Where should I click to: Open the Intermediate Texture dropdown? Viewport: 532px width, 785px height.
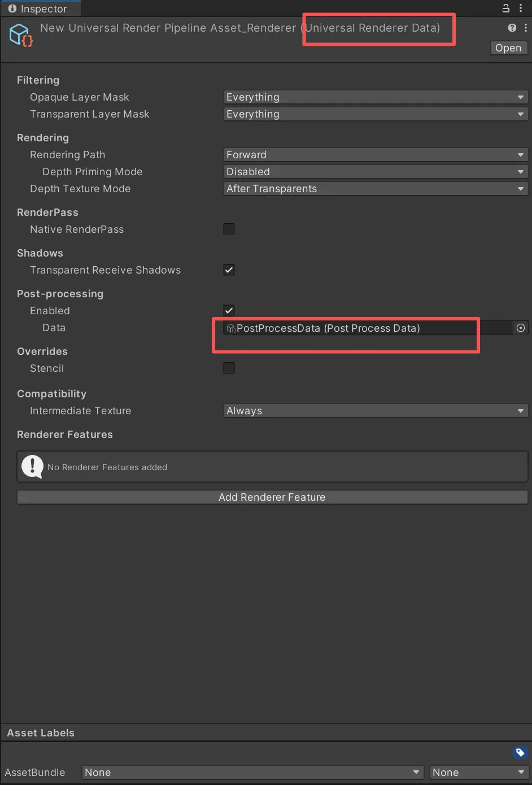[x=375, y=411]
